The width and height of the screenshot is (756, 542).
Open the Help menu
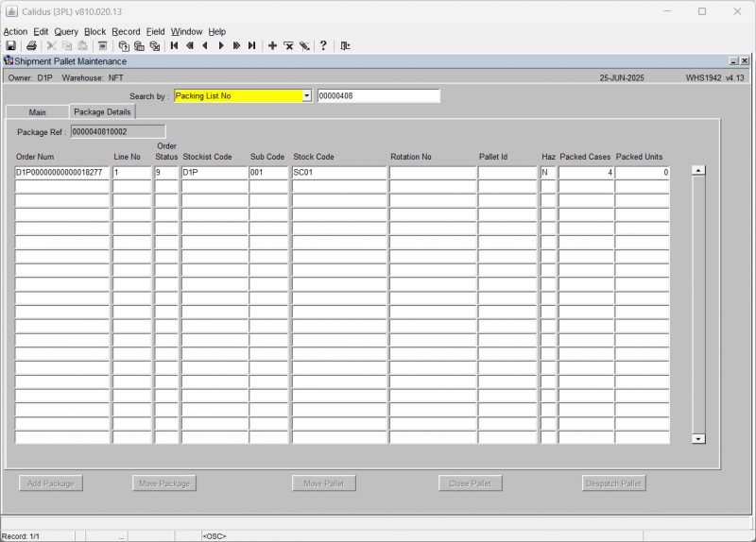tap(217, 32)
